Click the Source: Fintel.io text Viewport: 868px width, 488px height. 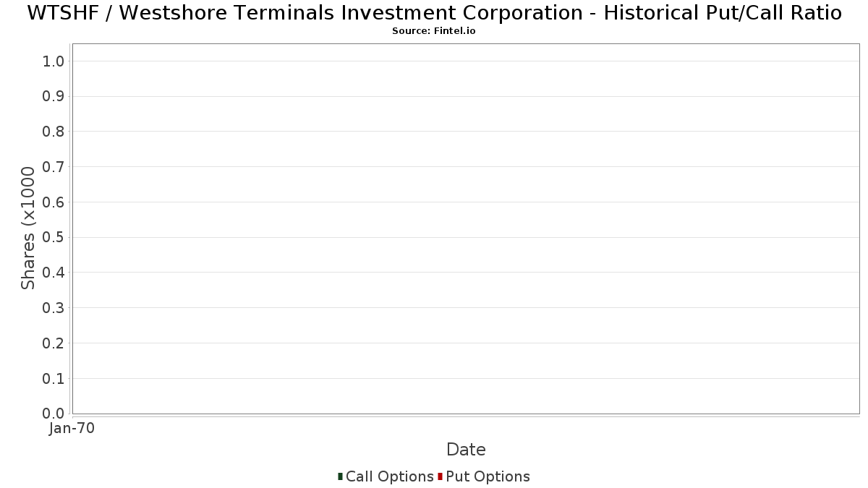(x=434, y=31)
